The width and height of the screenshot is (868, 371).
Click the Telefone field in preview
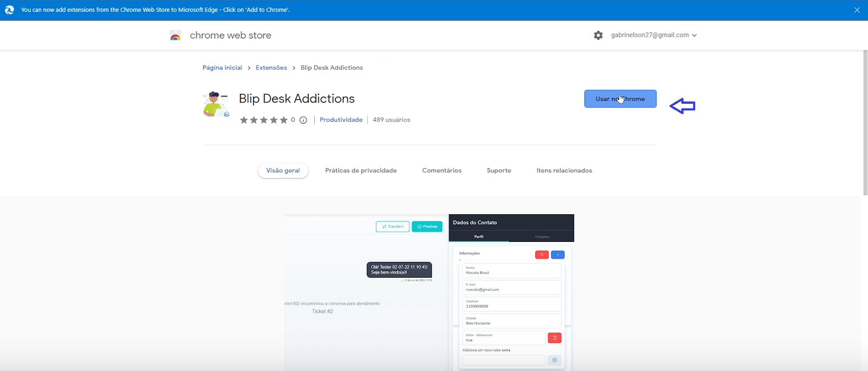512,304
